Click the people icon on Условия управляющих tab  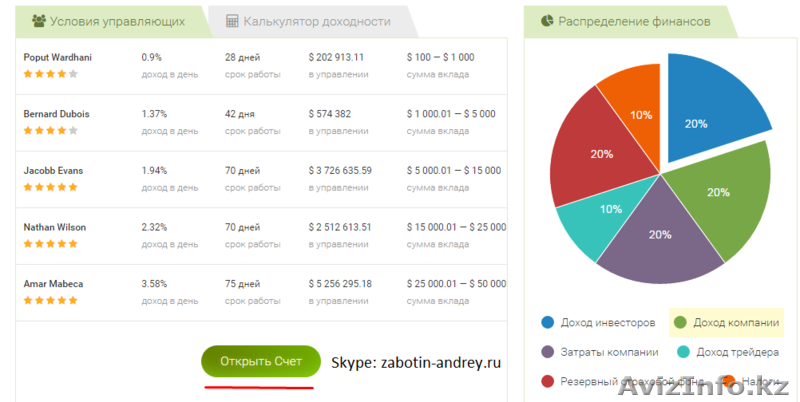click(x=38, y=21)
